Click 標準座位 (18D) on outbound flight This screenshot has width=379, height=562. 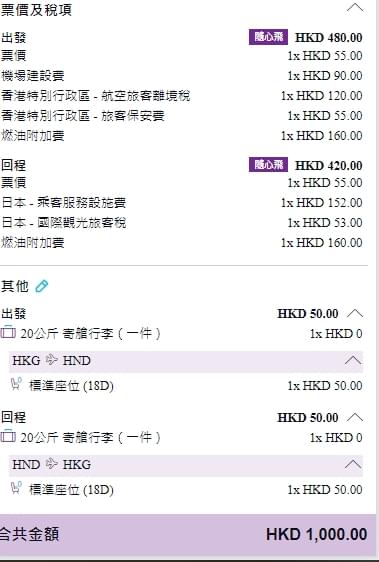71,386
